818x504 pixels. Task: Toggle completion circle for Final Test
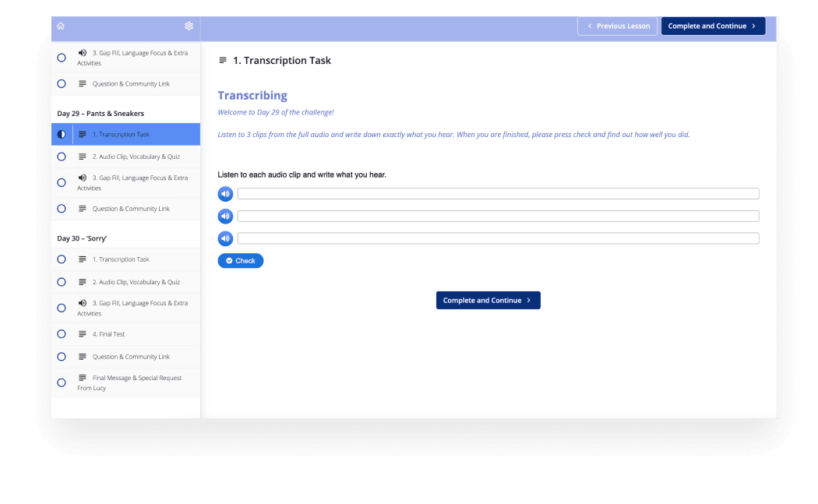62,334
